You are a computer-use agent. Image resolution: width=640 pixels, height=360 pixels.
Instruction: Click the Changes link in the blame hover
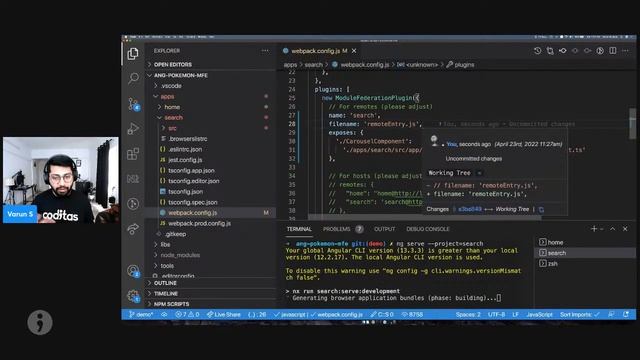pyautogui.click(x=438, y=209)
